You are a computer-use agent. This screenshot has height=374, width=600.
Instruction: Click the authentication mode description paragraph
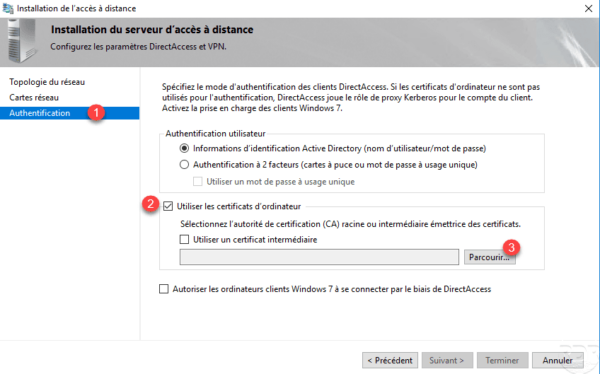[x=351, y=98]
